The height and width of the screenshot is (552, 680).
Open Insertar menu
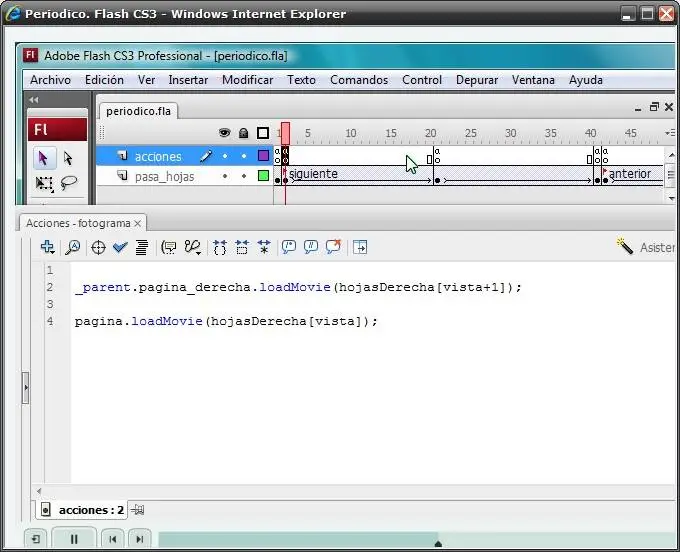click(x=188, y=80)
